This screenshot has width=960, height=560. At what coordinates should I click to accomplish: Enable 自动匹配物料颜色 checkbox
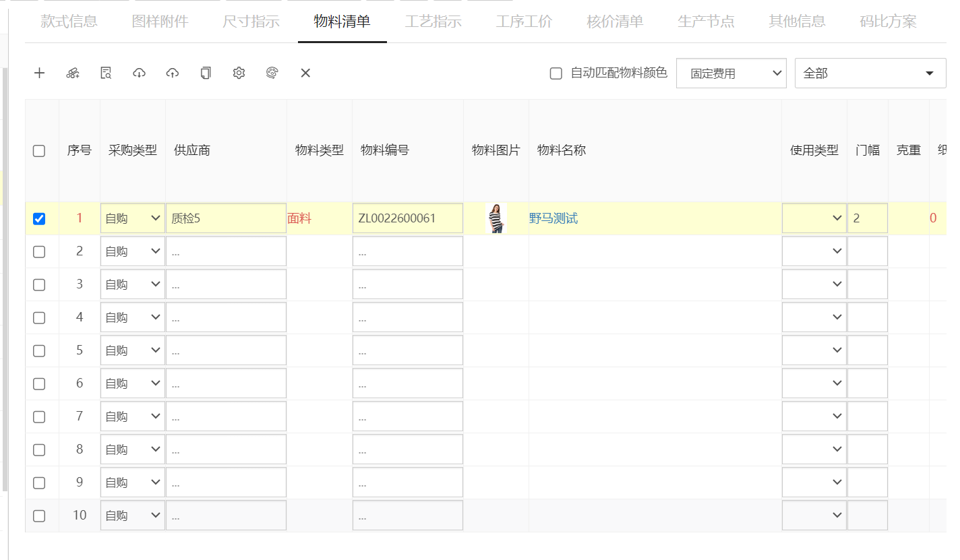click(556, 73)
